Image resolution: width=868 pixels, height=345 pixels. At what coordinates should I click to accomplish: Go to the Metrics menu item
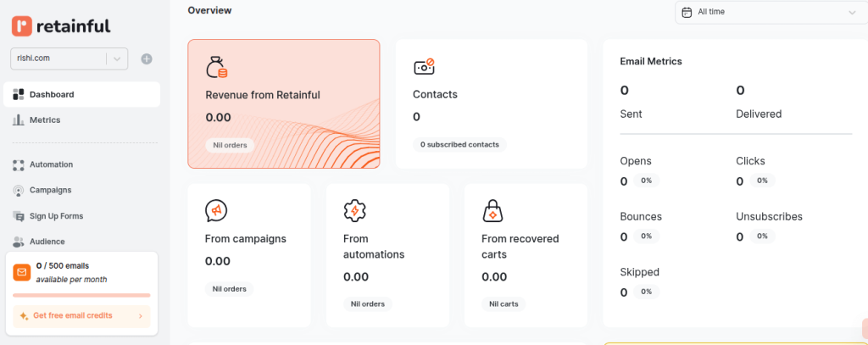pos(82,120)
